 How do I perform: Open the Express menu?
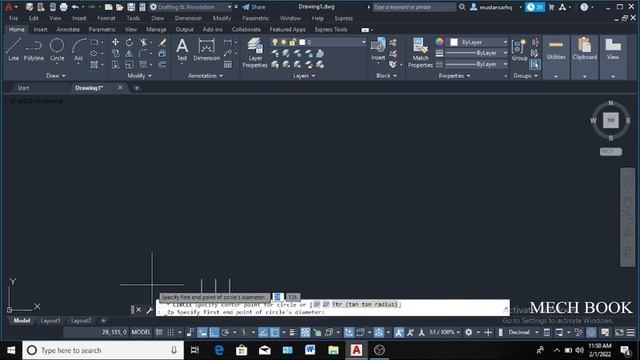tap(344, 18)
